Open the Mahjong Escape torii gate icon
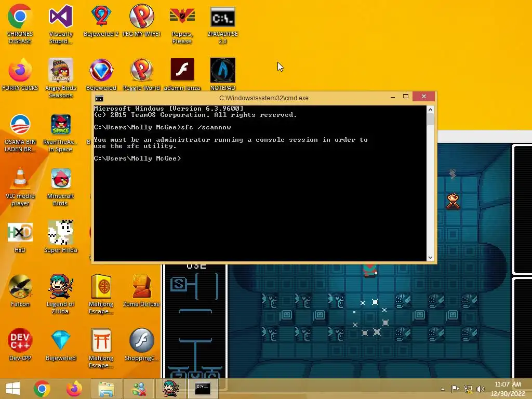 [x=101, y=348]
